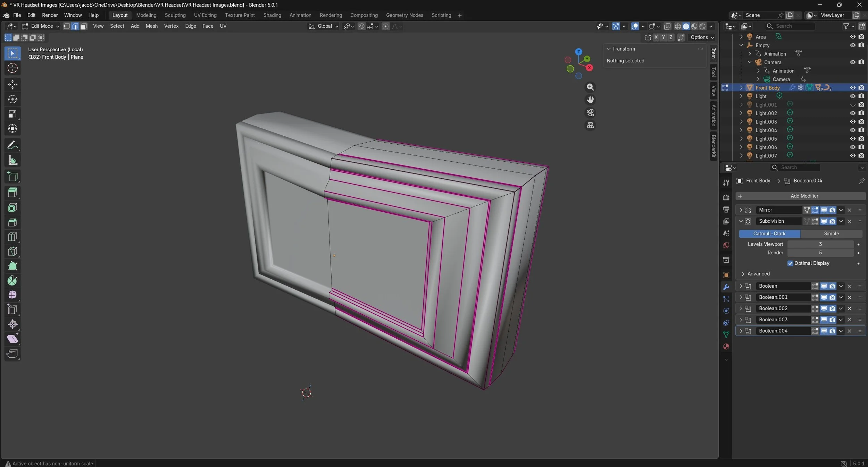The width and height of the screenshot is (868, 467).
Task: Open the Mesh menu
Action: pos(151,26)
